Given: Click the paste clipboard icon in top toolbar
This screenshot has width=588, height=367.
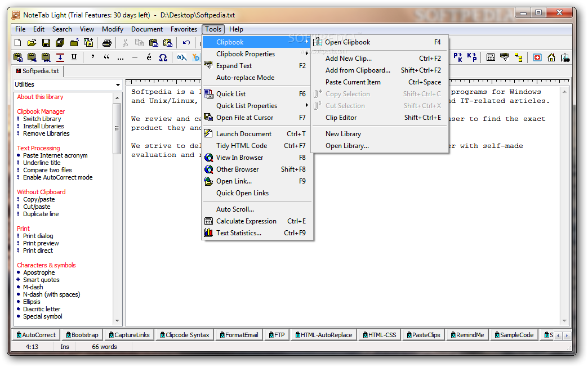Looking at the screenshot, I should pos(153,43).
